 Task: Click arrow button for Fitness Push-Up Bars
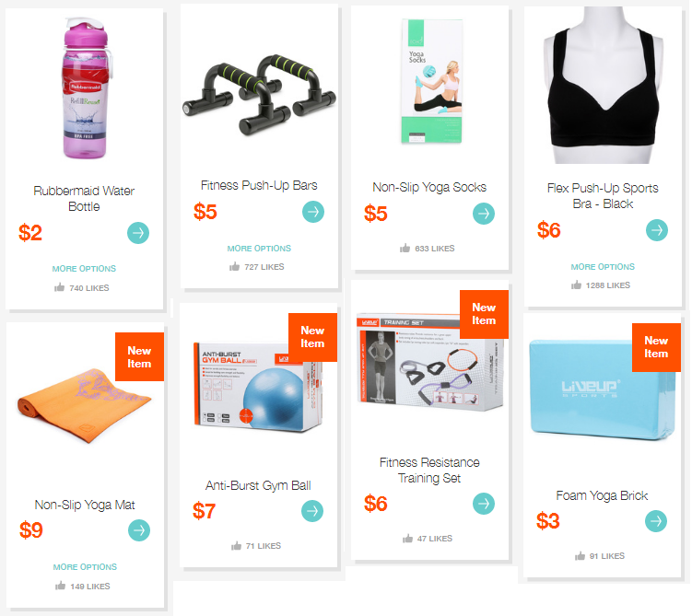point(313,212)
